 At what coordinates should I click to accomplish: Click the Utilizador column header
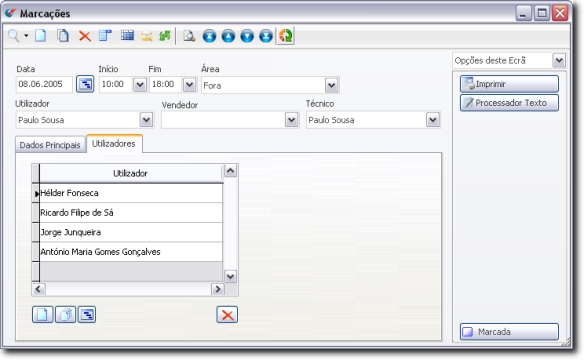pyautogui.click(x=130, y=173)
